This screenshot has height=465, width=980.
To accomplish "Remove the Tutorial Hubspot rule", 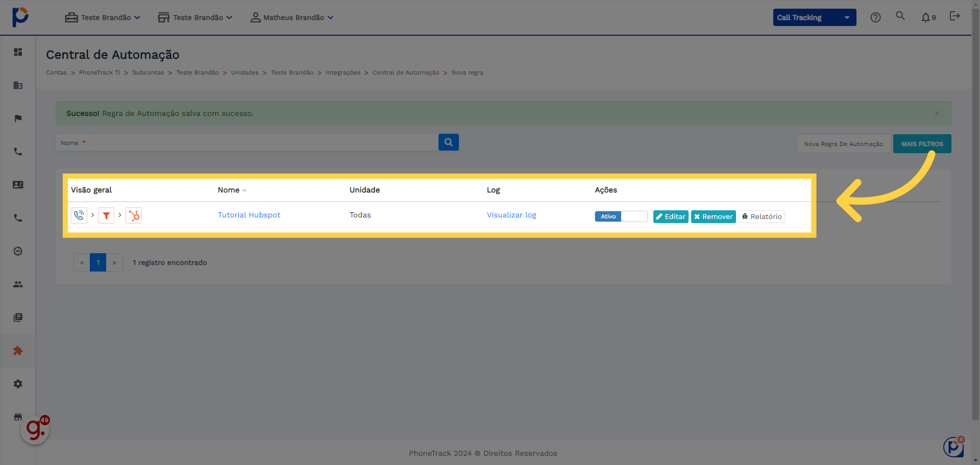I will [714, 216].
